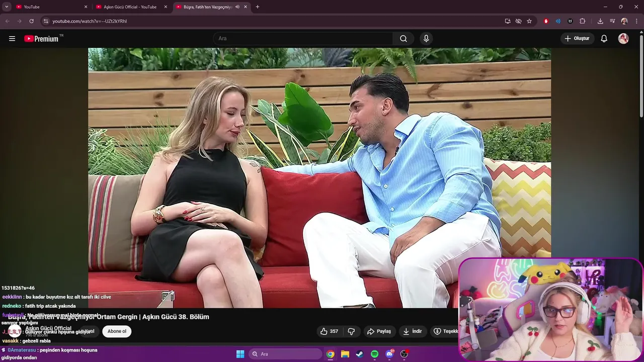Open a new browser tab
The image size is (644, 362).
[x=258, y=7]
